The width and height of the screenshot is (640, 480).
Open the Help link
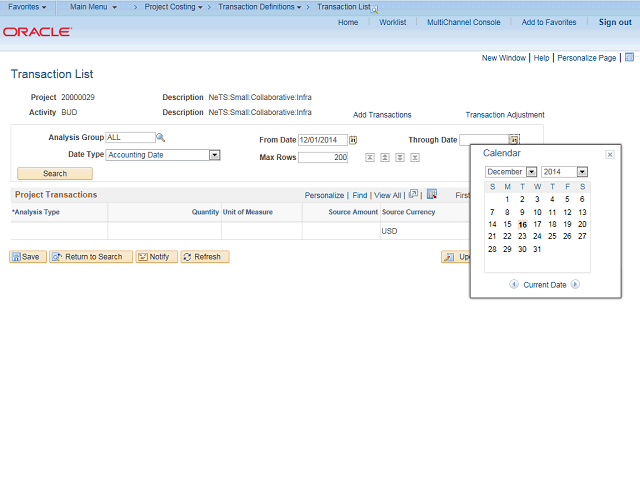tap(541, 58)
